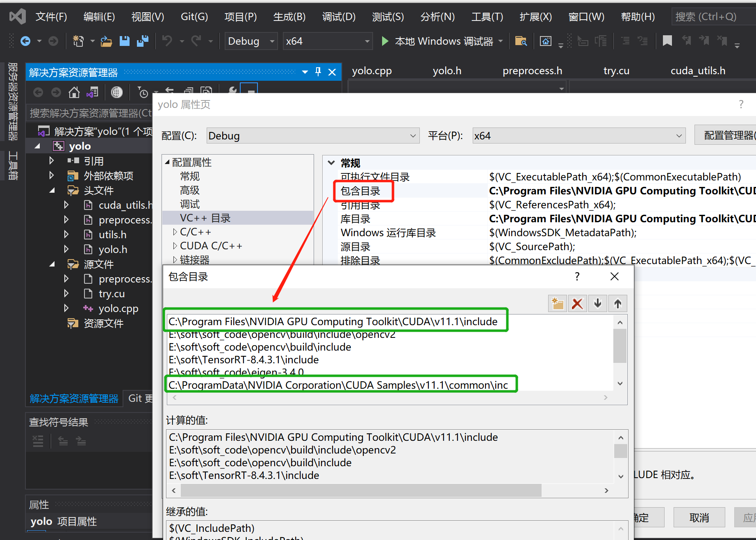Switch to the cuda_utils.h editor tab
The width and height of the screenshot is (756, 540).
pos(698,71)
